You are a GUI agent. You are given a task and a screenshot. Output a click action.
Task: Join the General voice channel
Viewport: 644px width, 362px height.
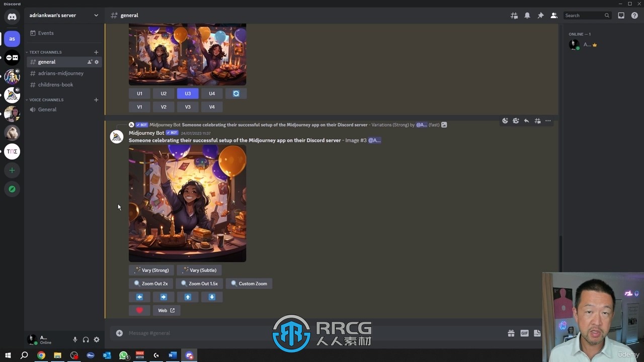click(64, 110)
